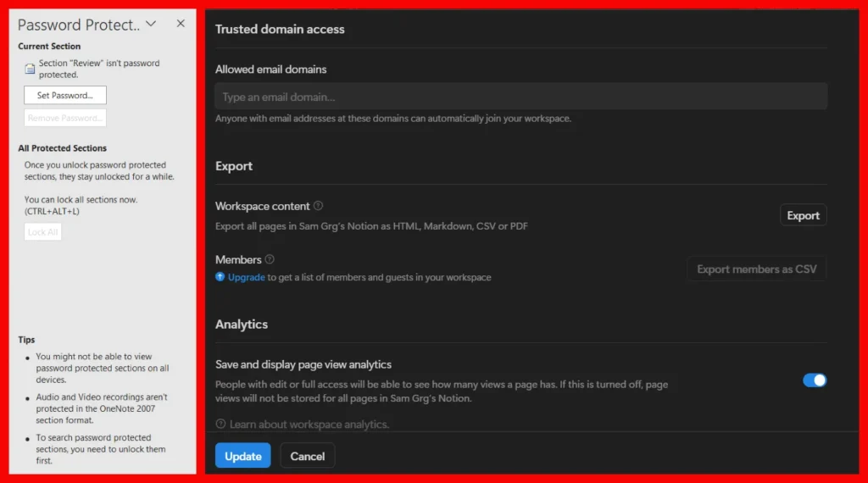Click the Lock All button
Image resolution: width=868 pixels, height=483 pixels.
coord(42,232)
